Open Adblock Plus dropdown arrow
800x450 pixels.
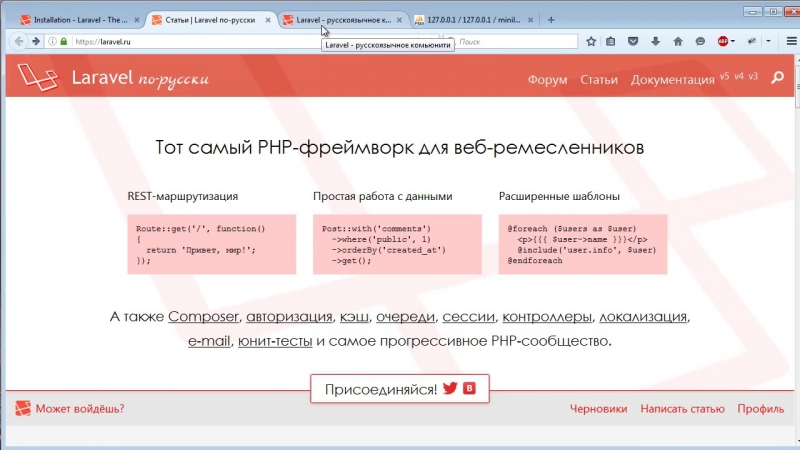[x=733, y=41]
